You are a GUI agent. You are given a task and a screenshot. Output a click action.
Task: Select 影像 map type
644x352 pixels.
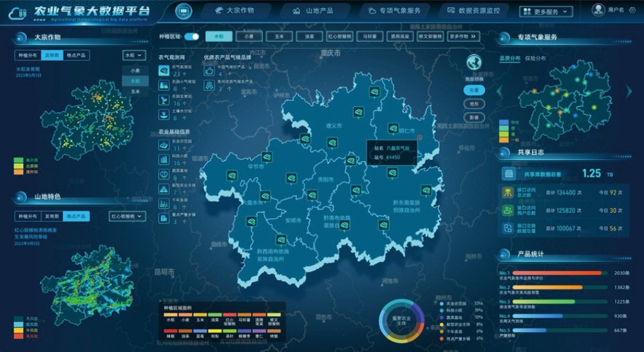click(x=474, y=117)
